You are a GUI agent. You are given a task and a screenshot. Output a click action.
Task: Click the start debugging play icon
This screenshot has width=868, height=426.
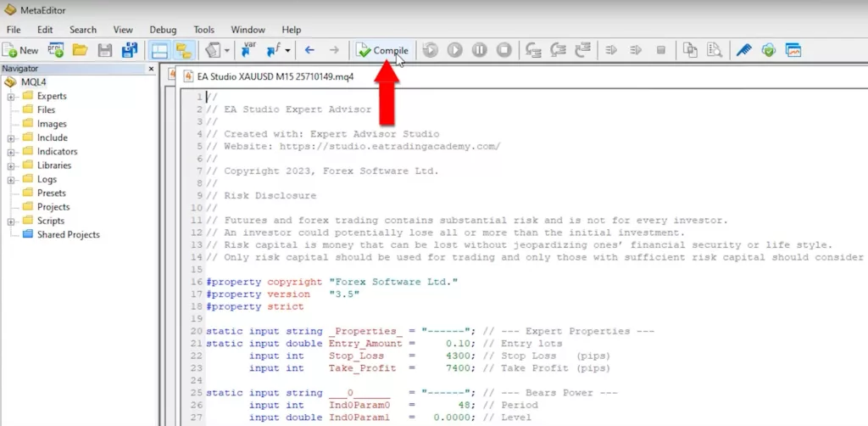pos(454,50)
